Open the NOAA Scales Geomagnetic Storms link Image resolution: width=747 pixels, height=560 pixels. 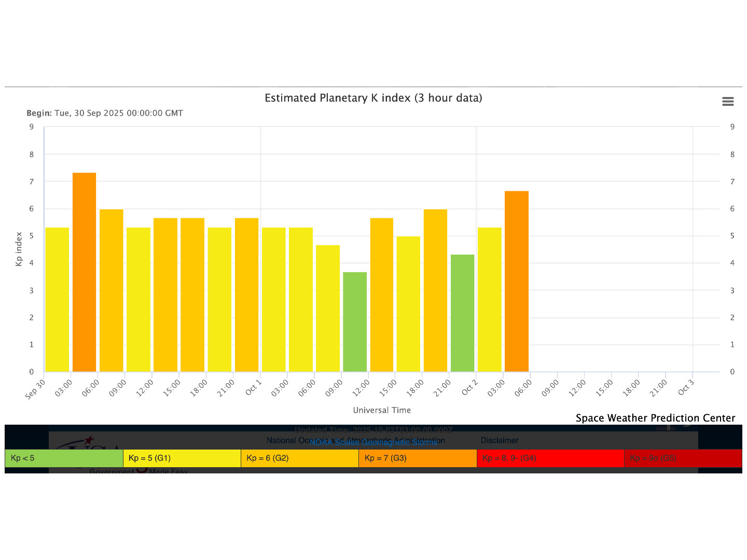click(x=373, y=443)
